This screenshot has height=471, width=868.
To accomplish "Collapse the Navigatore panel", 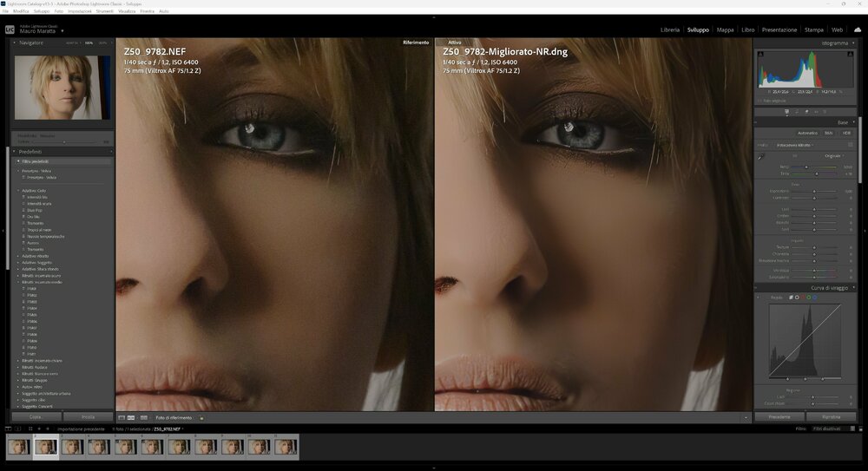I will 15,43.
